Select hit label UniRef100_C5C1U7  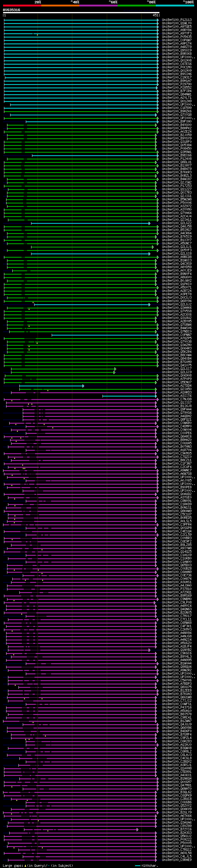pyautogui.click(x=177, y=515)
